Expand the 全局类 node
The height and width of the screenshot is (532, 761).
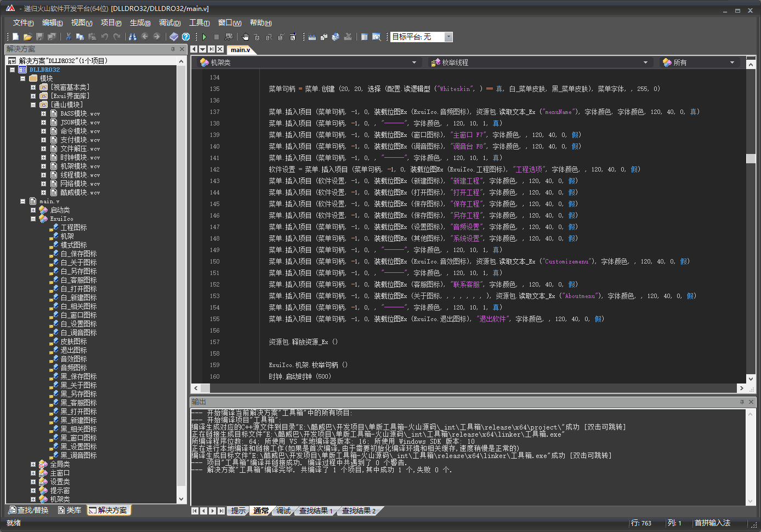[33, 464]
